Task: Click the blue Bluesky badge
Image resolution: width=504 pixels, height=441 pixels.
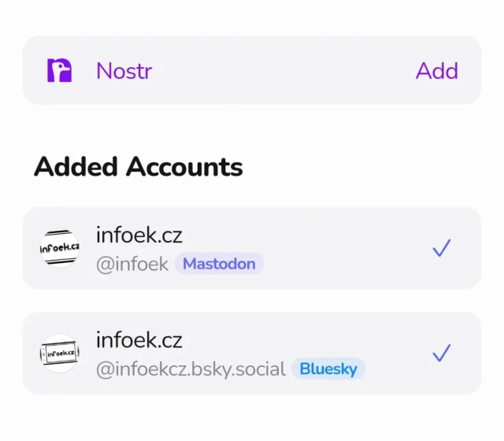Action: pyautogui.click(x=328, y=369)
